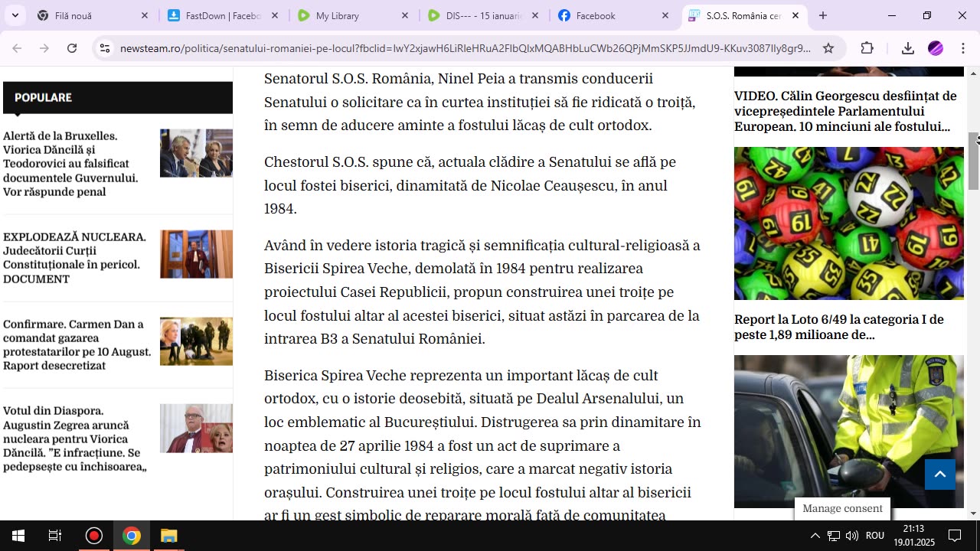The width and height of the screenshot is (980, 551).
Task: Go forward to the next page
Action: (44, 48)
